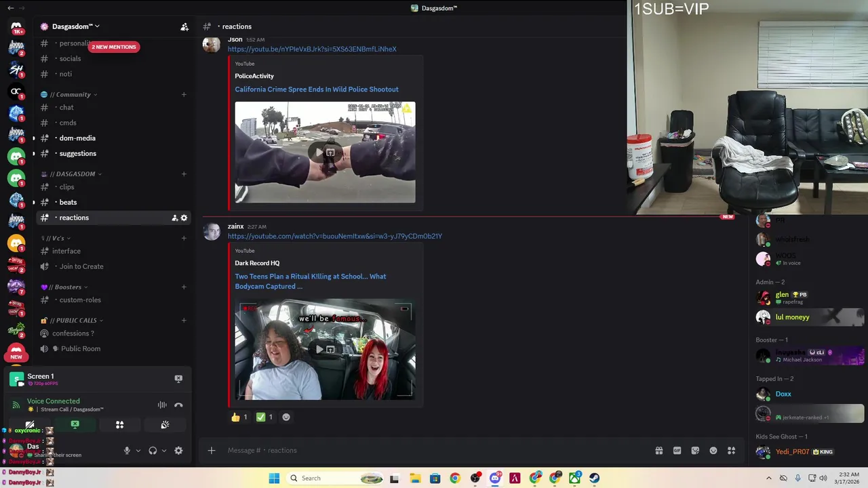Image resolution: width=868 pixels, height=488 pixels.
Task: Open the sticker picker
Action: click(x=695, y=451)
